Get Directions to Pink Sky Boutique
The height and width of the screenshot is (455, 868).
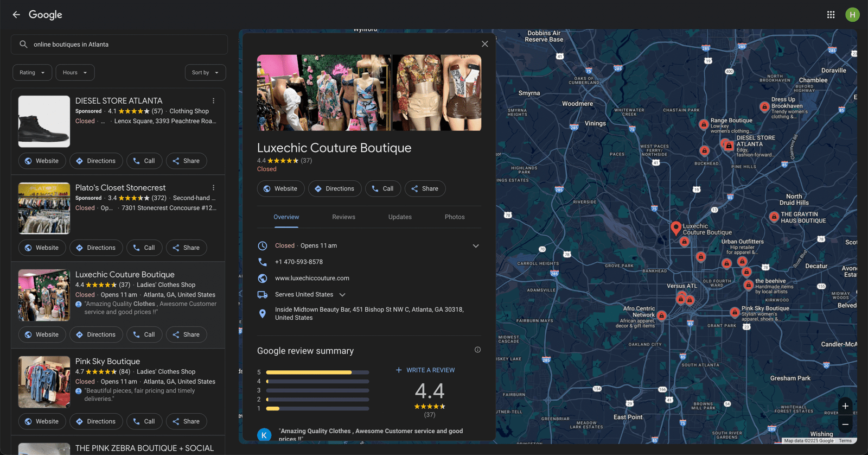[x=96, y=422]
